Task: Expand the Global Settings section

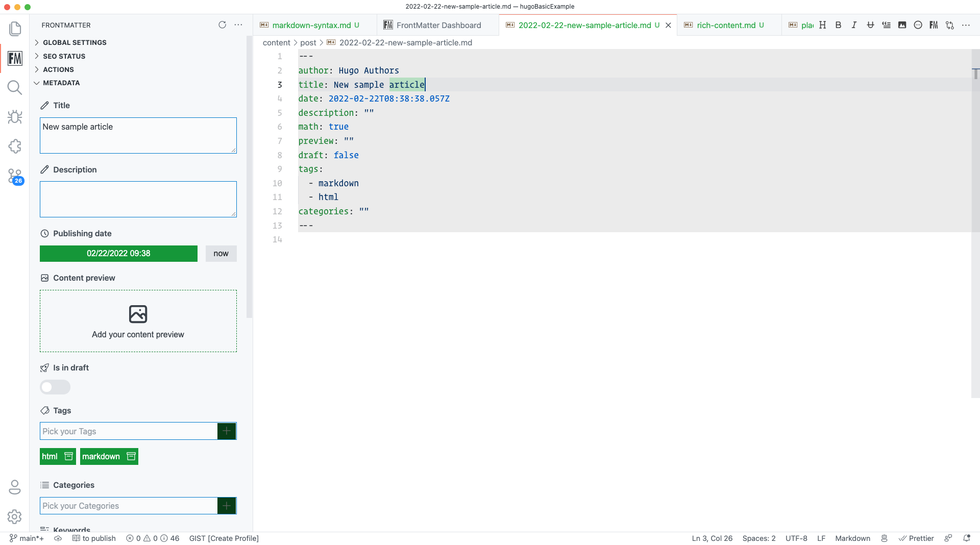Action: (x=75, y=42)
